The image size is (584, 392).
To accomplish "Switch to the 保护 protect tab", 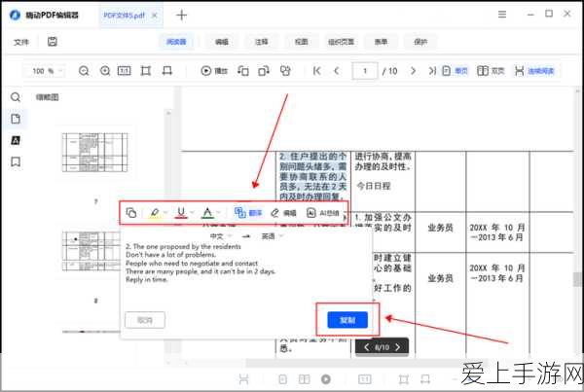I will click(x=420, y=42).
